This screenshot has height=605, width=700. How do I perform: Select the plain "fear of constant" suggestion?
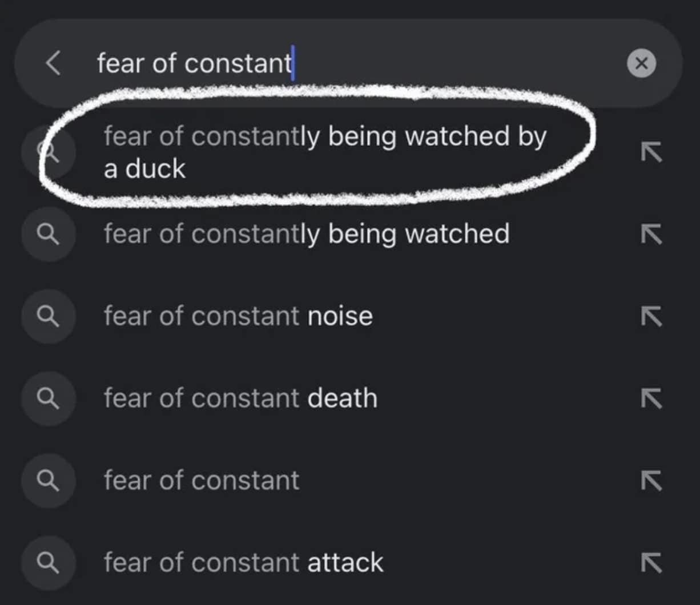pos(202,481)
